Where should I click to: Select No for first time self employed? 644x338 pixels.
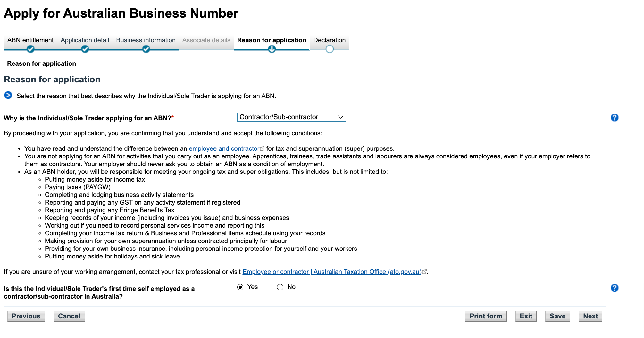(x=280, y=287)
